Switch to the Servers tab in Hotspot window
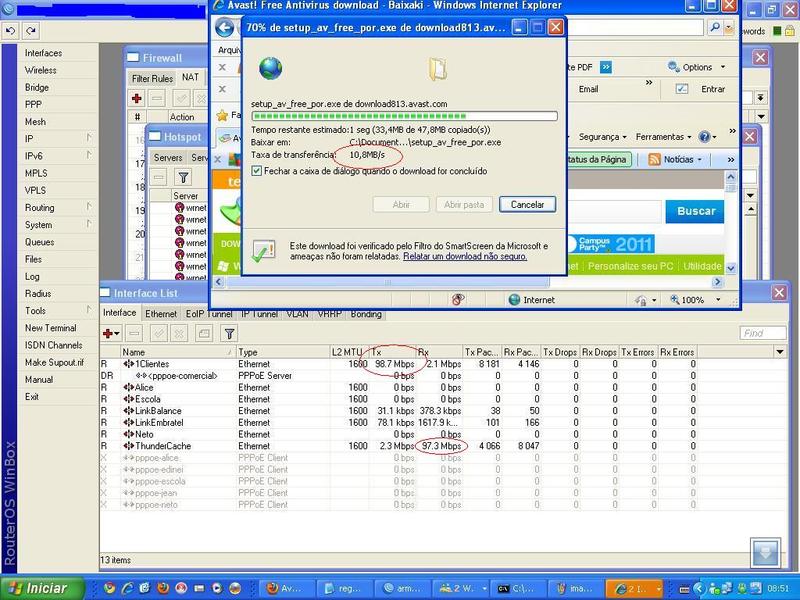 pyautogui.click(x=168, y=158)
